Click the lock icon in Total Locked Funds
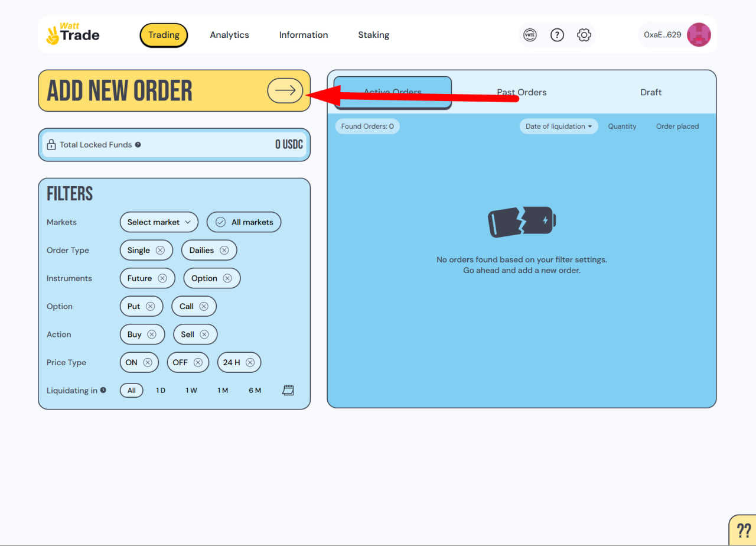This screenshot has height=546, width=756. tap(51, 144)
